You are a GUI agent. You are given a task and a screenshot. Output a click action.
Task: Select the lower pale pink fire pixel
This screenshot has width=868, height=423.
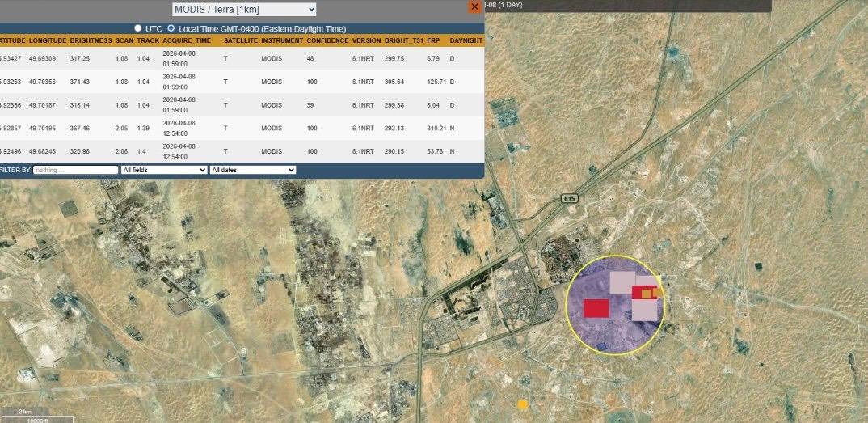pyautogui.click(x=644, y=310)
